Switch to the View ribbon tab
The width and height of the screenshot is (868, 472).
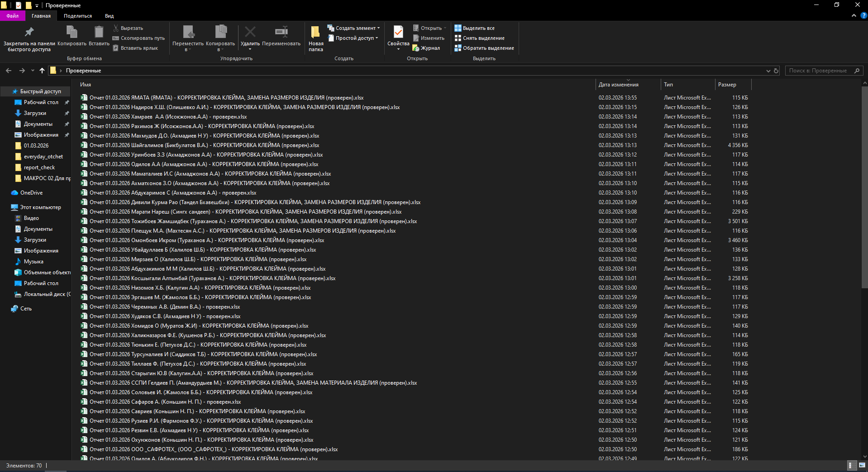[109, 16]
